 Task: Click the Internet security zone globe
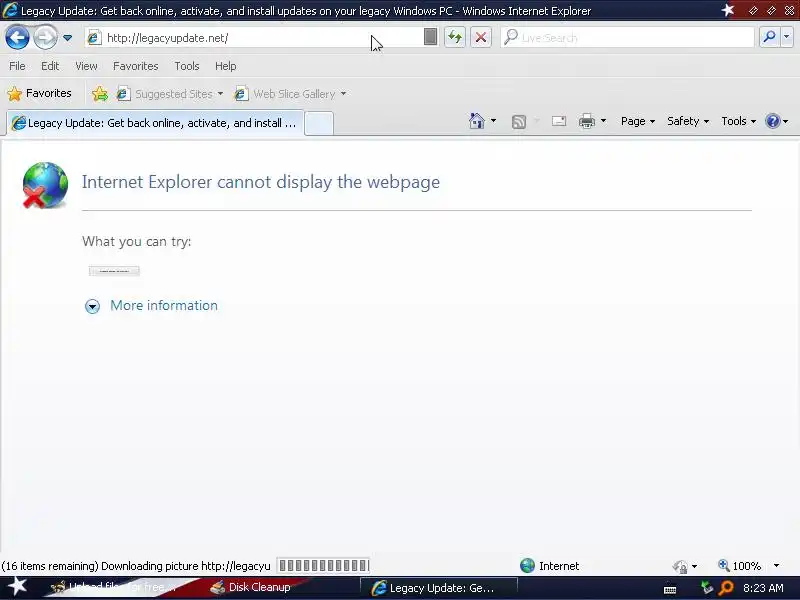tap(528, 565)
